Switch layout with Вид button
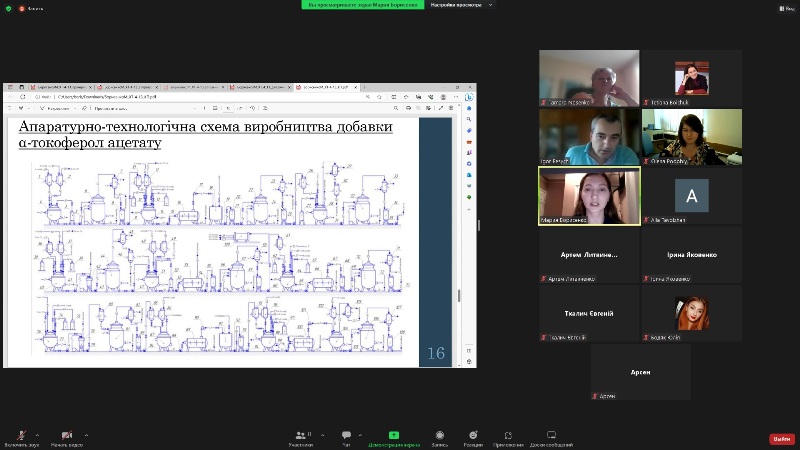 point(786,8)
